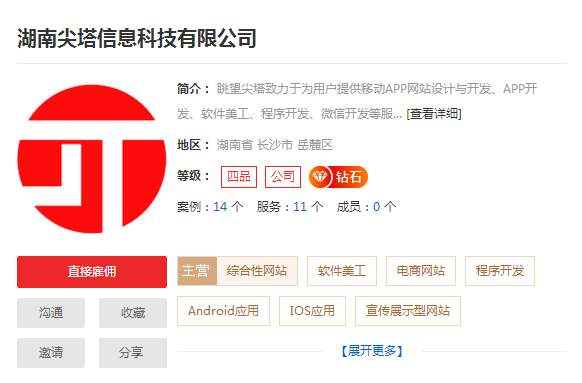Select the 软件美工 service tag
Screen dimensions: 582x383
tap(342, 271)
